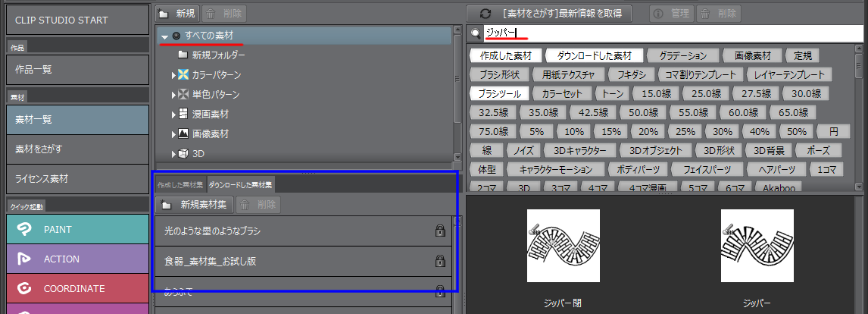Toggle the ブラシ形状 tag filter
Screen dimensions: 868x314
point(499,75)
